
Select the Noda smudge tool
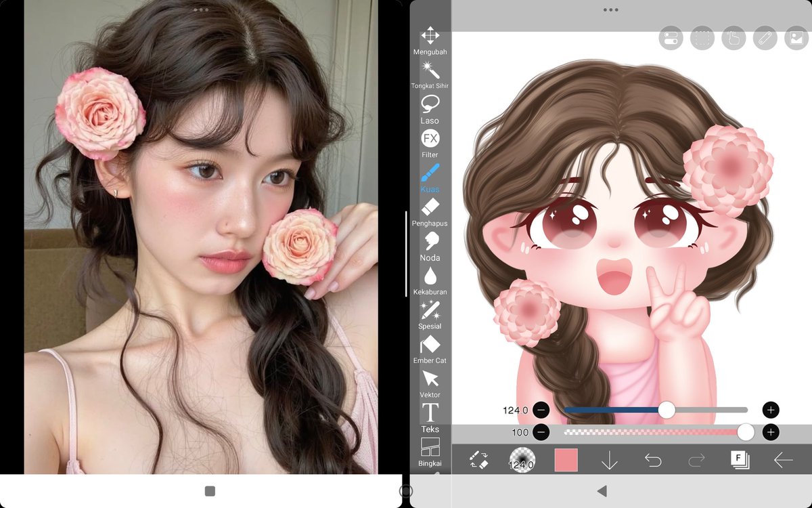[x=430, y=247]
